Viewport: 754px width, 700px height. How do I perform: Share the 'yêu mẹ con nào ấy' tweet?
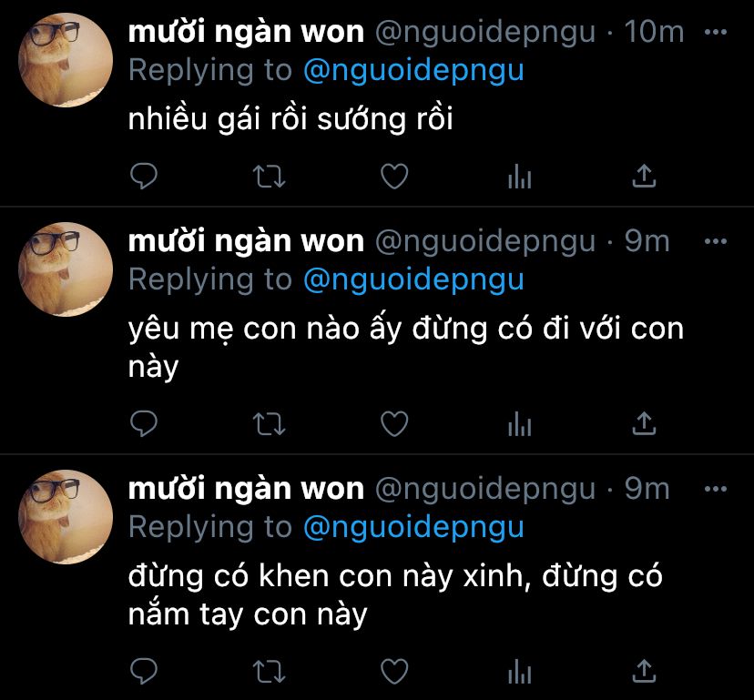tap(644, 423)
